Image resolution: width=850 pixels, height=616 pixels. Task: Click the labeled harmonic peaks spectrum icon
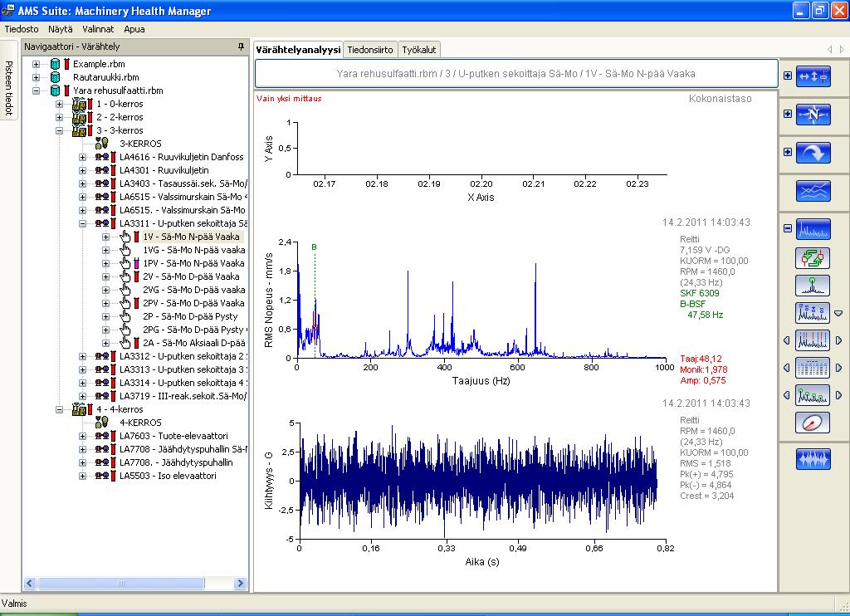(x=813, y=313)
